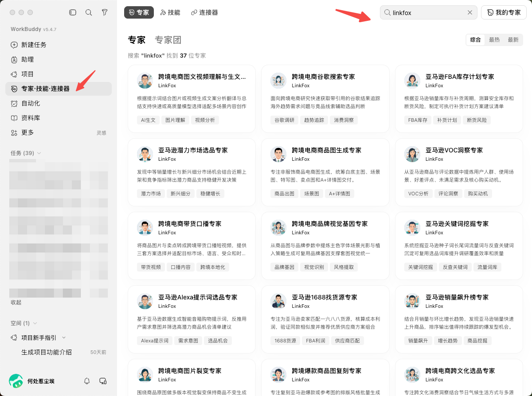
Task: Click avatar of 亚马逊FBA库存计划专家
Action: pos(412,81)
